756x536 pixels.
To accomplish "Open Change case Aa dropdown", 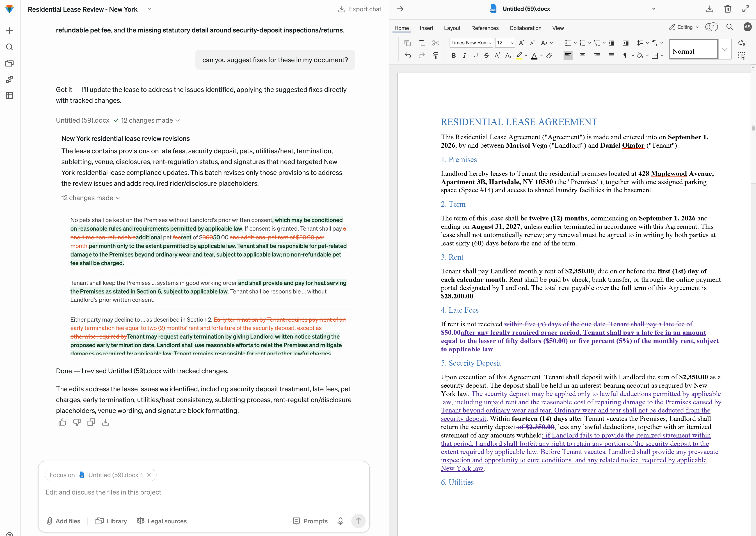I will 547,43.
